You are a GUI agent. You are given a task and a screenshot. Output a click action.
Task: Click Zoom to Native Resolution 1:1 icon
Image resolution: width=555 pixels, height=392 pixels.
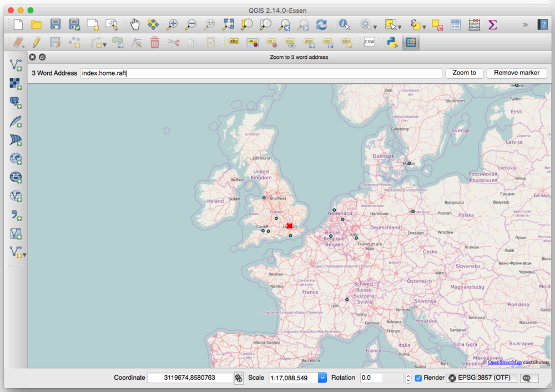[x=210, y=24]
